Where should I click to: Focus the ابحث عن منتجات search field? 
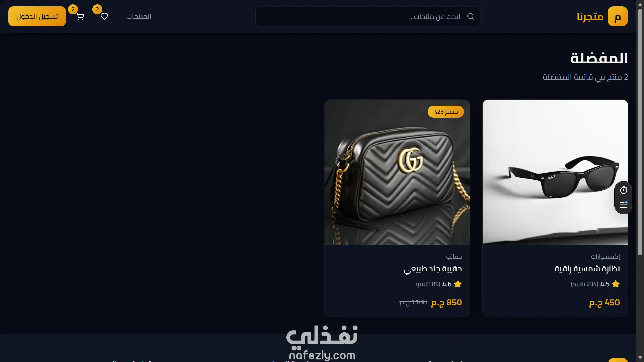(x=368, y=16)
